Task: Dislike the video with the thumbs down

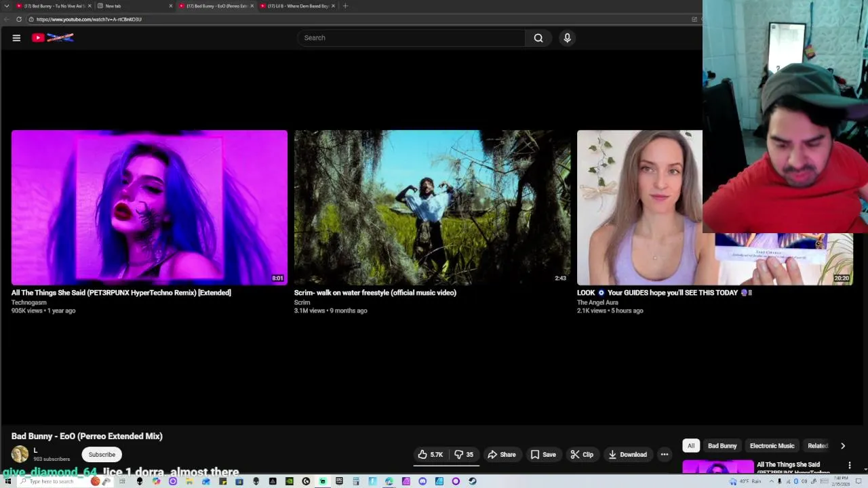Action: click(x=464, y=455)
